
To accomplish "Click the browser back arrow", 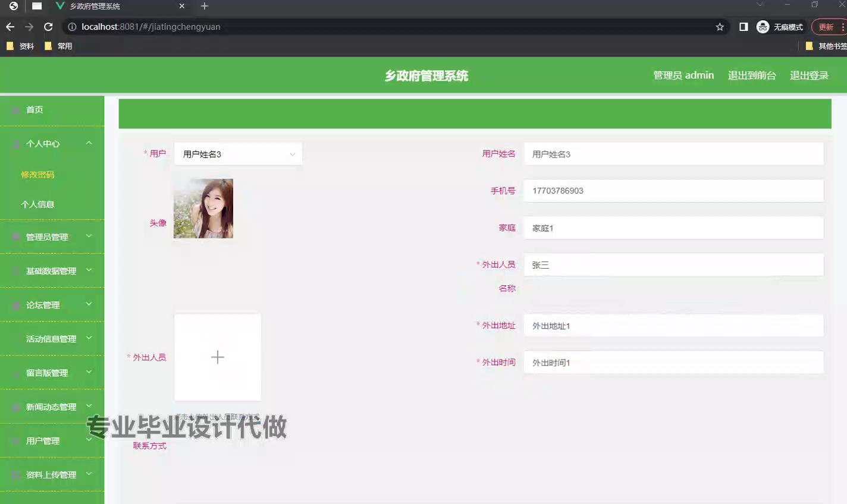I will pos(10,27).
